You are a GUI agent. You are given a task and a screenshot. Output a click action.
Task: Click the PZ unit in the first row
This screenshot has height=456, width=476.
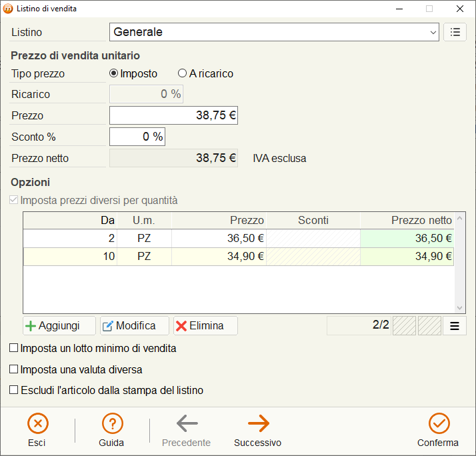pyautogui.click(x=144, y=238)
